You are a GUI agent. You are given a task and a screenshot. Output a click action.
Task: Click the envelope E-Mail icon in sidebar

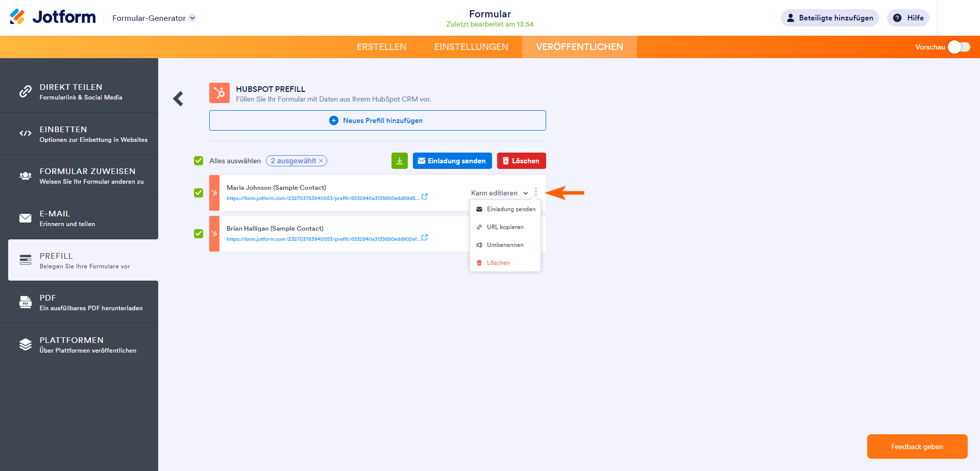tap(26, 218)
